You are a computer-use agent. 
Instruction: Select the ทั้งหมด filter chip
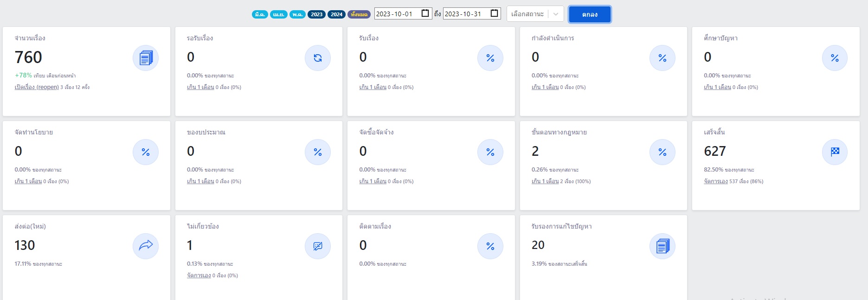click(x=359, y=14)
